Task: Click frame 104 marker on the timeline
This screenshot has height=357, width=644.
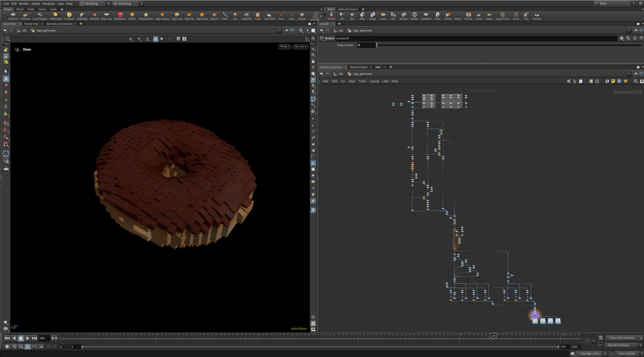Action: 493,336
